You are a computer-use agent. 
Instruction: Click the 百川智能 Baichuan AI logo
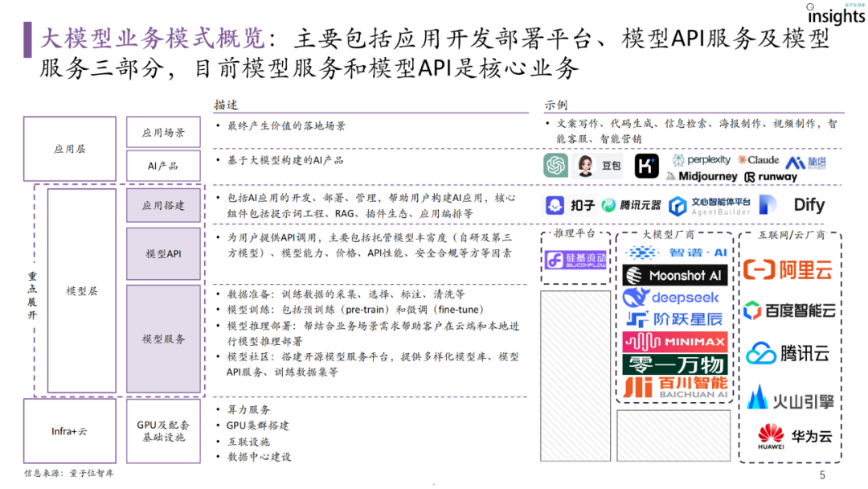click(x=675, y=388)
